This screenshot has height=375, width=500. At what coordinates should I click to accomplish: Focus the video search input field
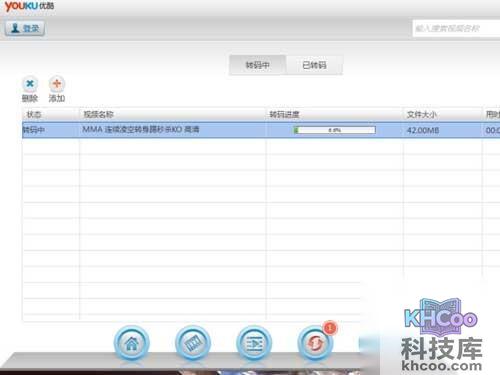[456, 28]
